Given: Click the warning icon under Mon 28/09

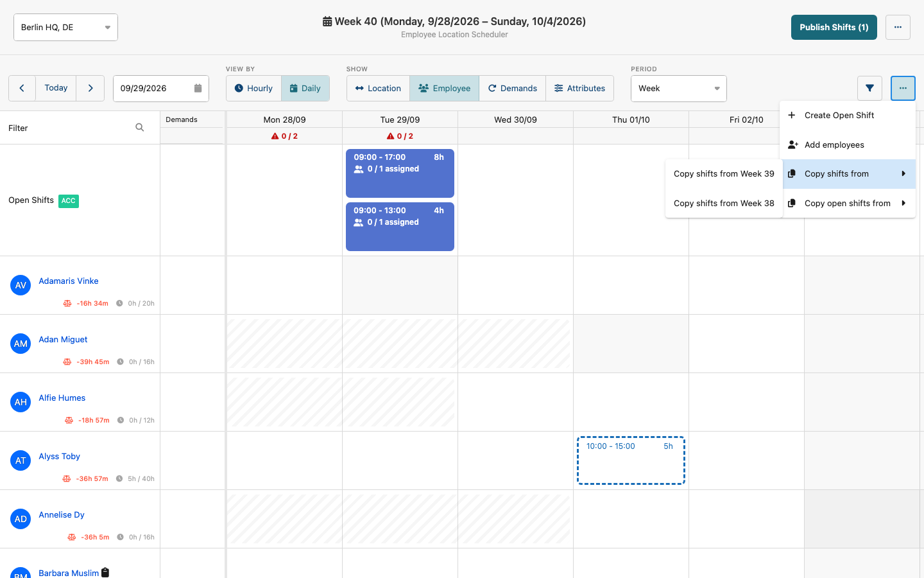Looking at the screenshot, I should pos(275,136).
